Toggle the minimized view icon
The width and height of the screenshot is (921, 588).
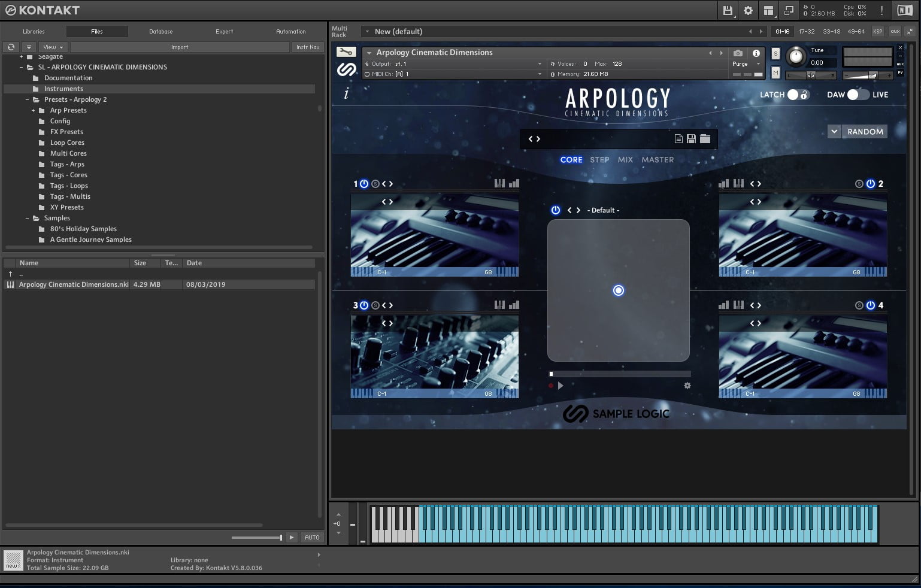789,10
